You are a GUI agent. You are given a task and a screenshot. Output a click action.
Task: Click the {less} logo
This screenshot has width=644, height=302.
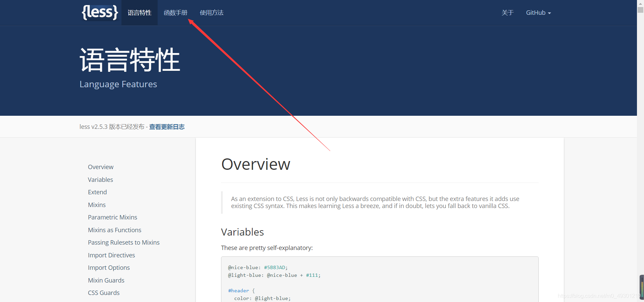(x=100, y=12)
